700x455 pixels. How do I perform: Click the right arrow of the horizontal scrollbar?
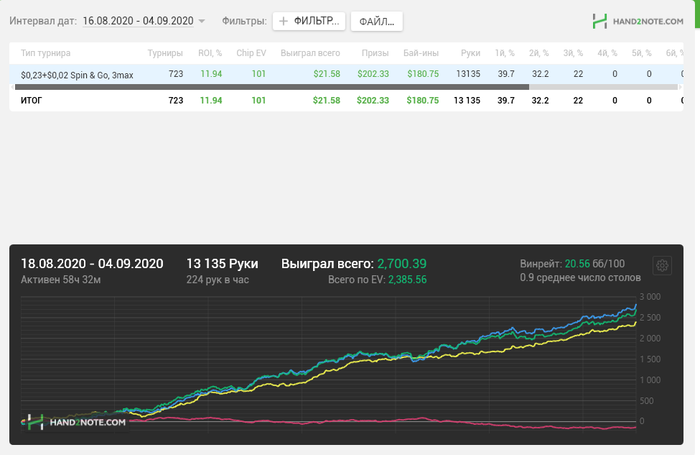[680, 87]
